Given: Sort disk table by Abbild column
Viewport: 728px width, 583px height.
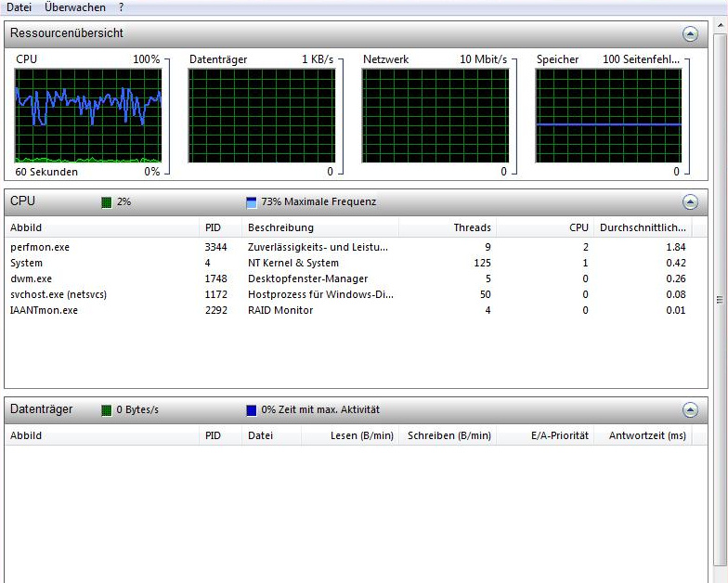Looking at the screenshot, I should tap(102, 435).
